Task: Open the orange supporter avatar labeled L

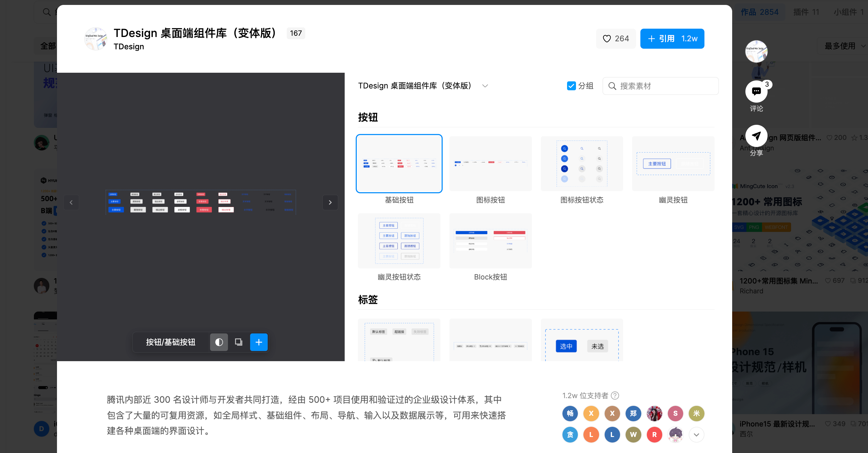Action: coord(591,435)
